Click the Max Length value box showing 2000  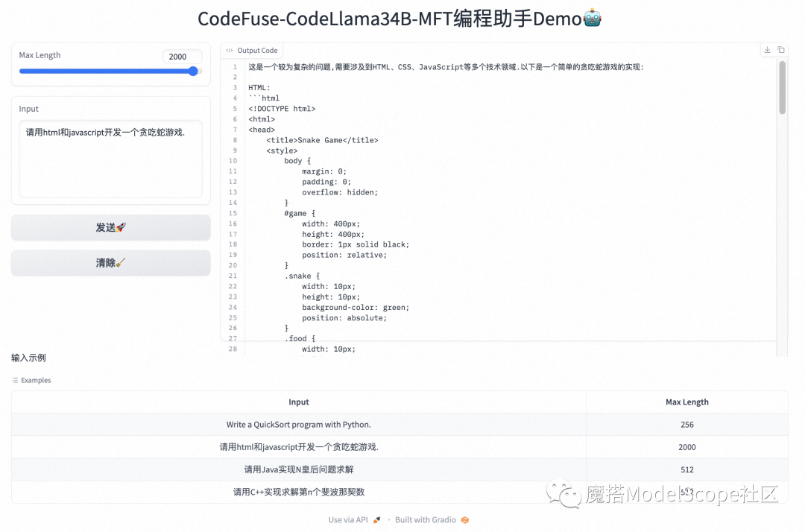182,56
